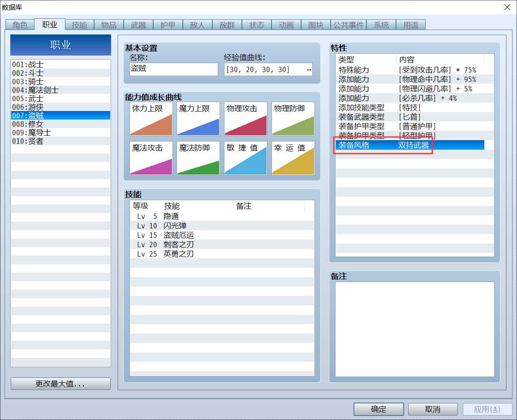
Task: Select class 005:武士 in the list
Action: tap(60, 99)
